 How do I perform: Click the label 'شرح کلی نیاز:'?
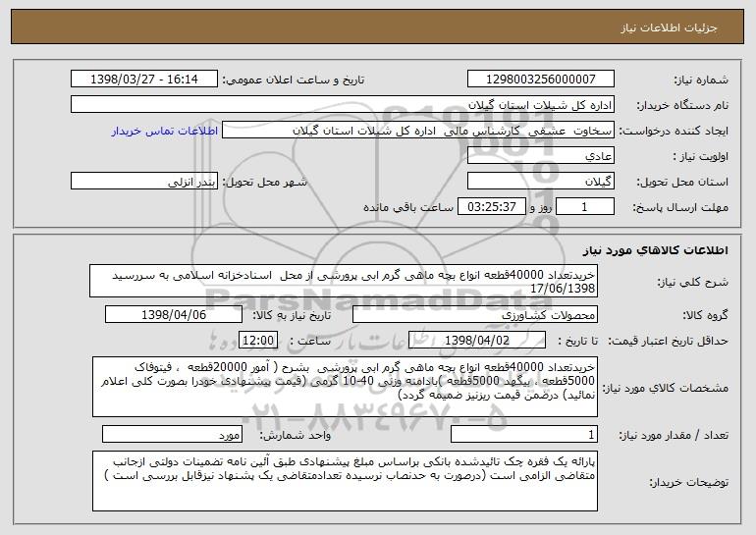[x=693, y=283]
